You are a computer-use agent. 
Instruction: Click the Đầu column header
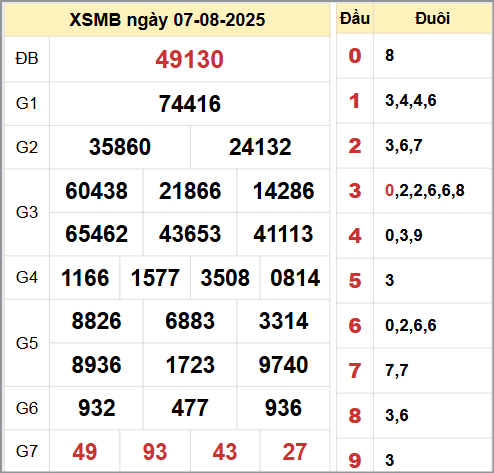tap(355, 19)
